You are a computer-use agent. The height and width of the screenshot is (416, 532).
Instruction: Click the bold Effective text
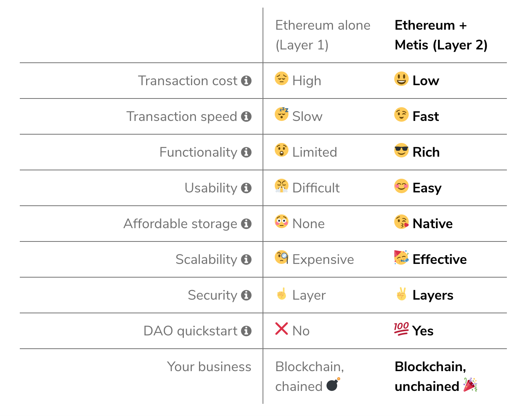click(440, 259)
